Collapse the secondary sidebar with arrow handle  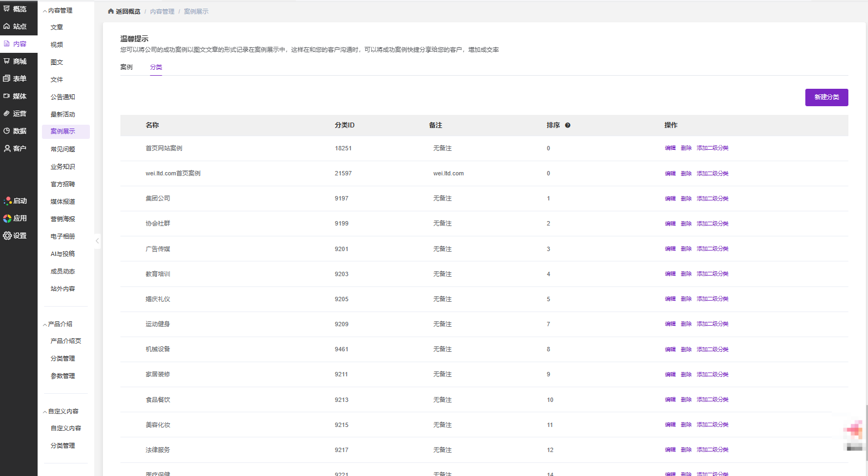coord(97,241)
